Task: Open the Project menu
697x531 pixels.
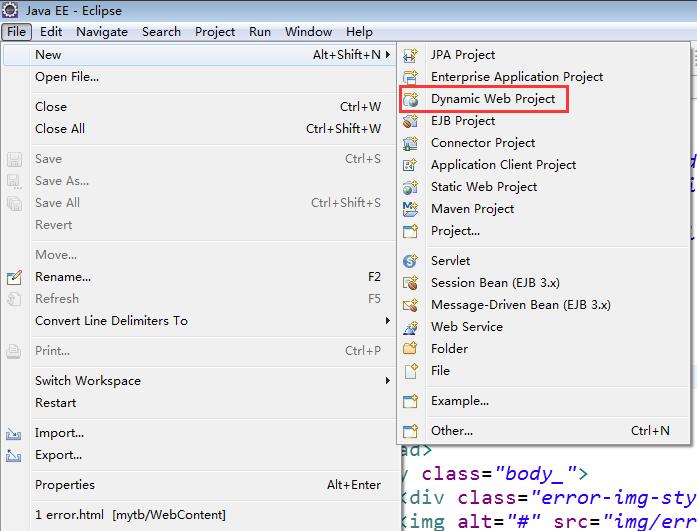Action: pos(215,32)
